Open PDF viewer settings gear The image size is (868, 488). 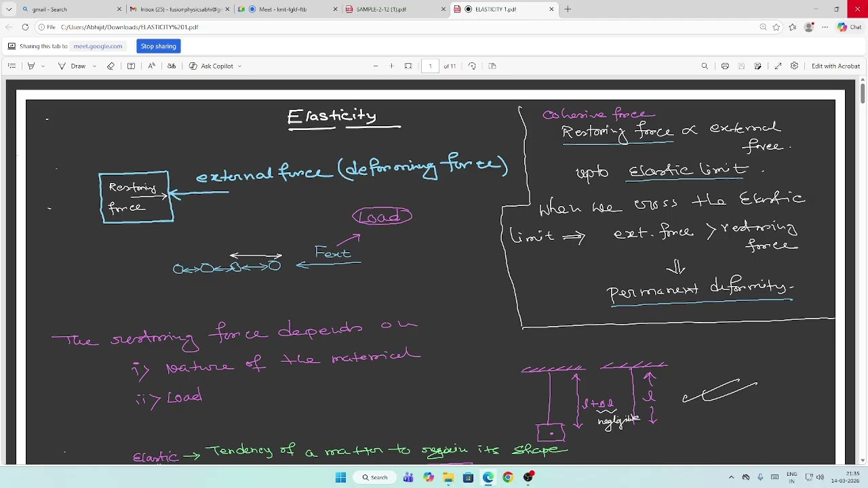(794, 66)
